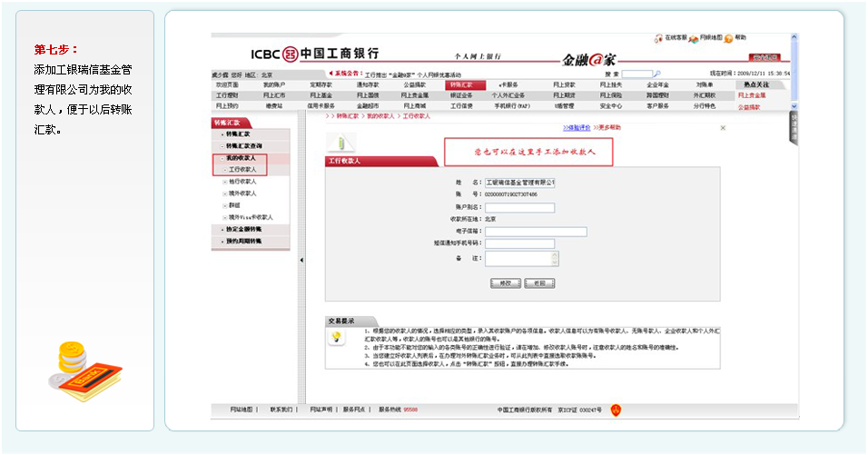Open the 网上挂失 menu item
This screenshot has width=868, height=455.
coord(610,85)
